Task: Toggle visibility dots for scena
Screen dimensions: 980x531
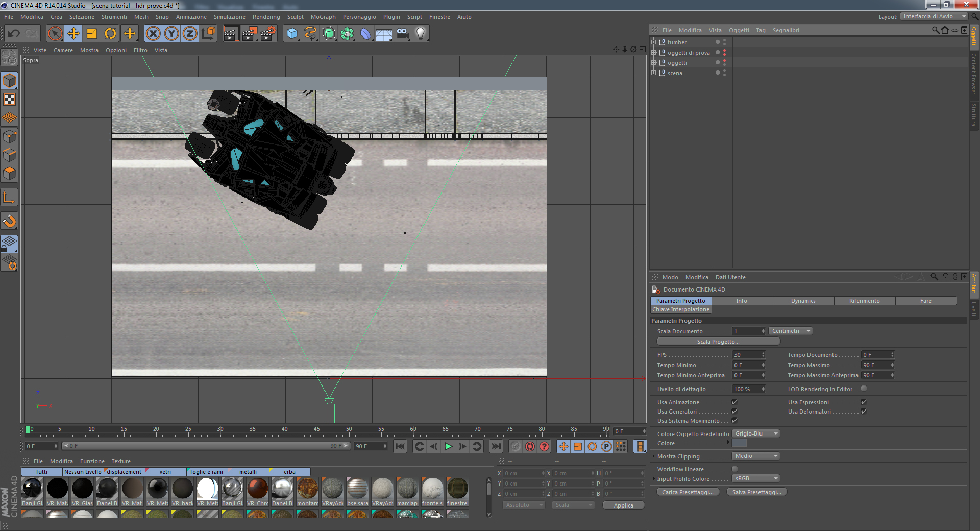Action: (x=724, y=73)
